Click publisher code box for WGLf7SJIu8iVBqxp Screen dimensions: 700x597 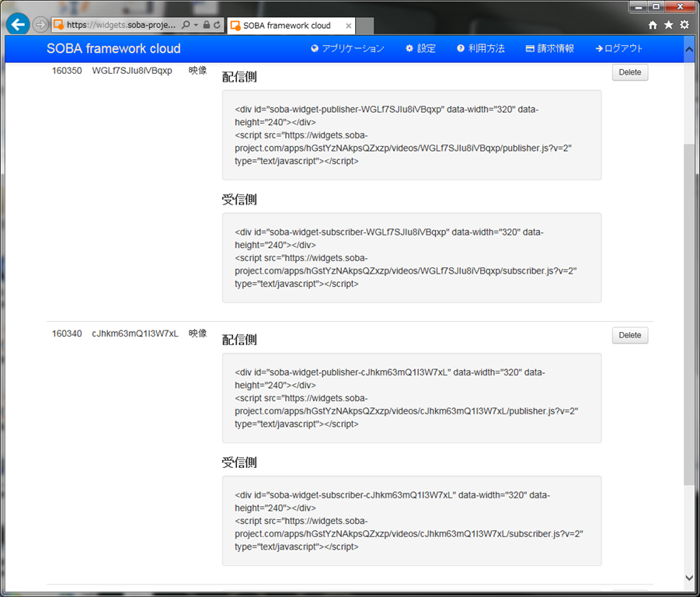(412, 135)
